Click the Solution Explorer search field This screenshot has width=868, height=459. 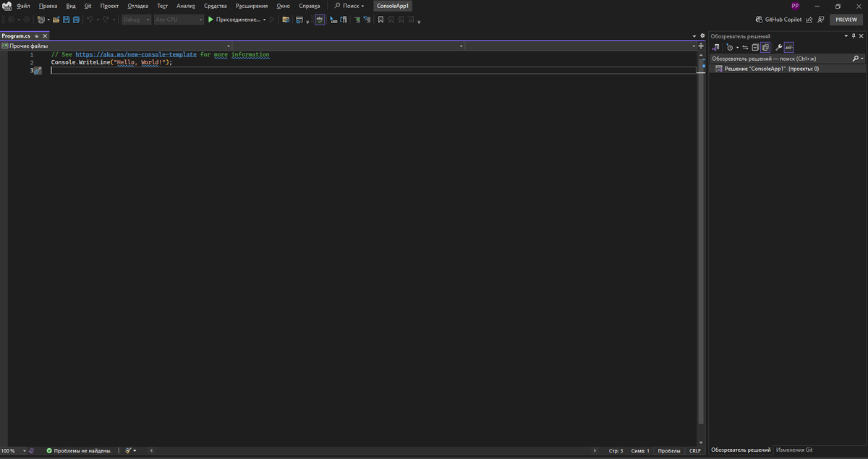tap(780, 59)
